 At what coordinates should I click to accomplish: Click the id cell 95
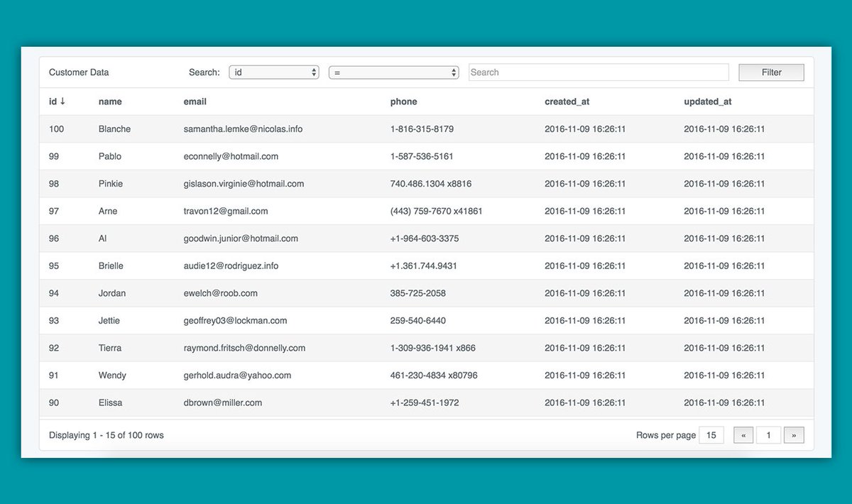point(54,266)
